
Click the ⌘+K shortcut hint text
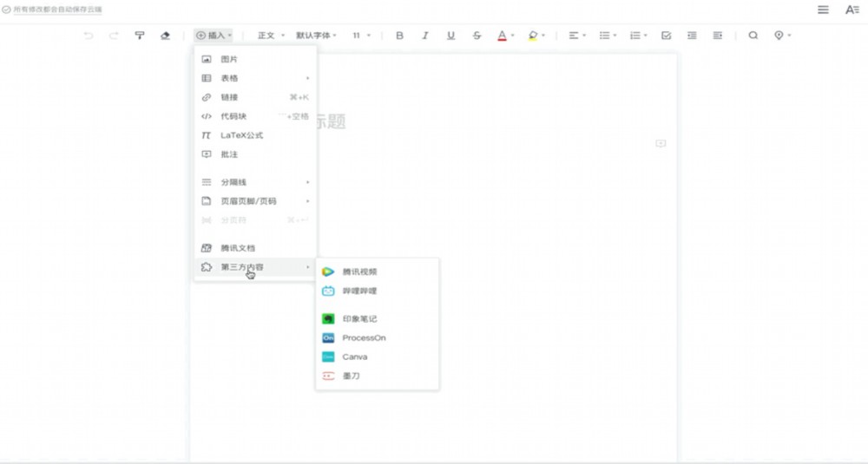pos(299,97)
